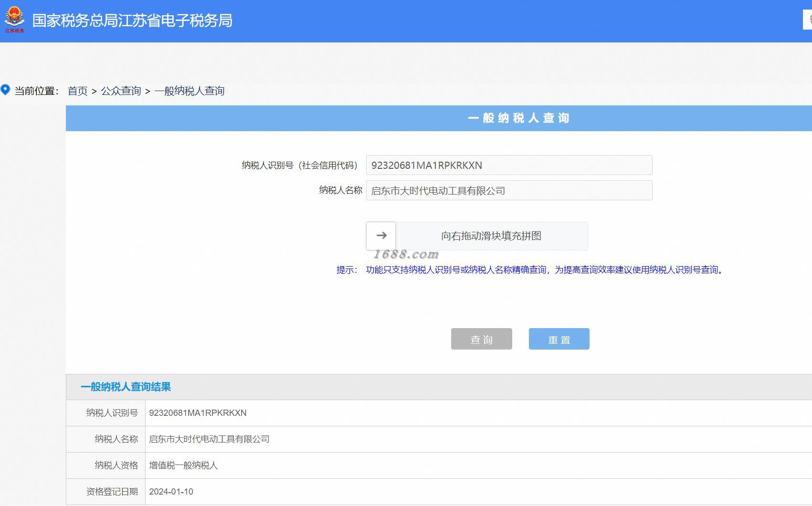Screen dimensions: 812x506
Task: Click the 纳税人资格 row label
Action: pyautogui.click(x=116, y=465)
